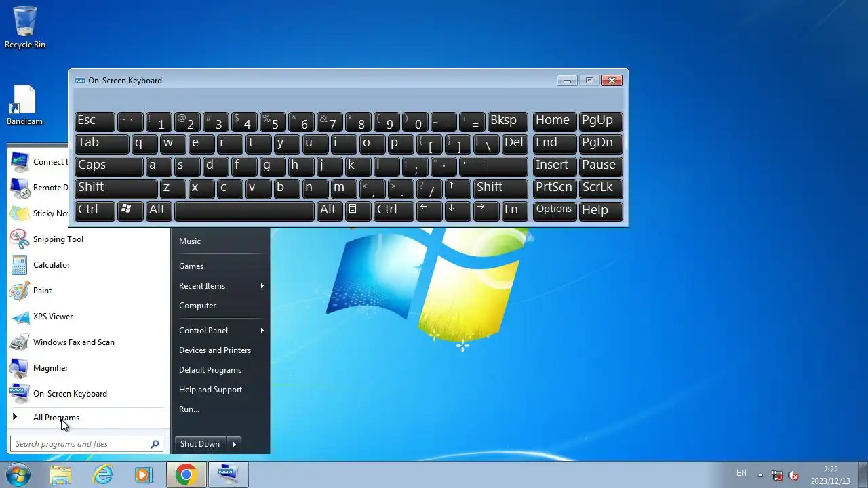Launch Calculator from the Start menu
The image size is (868, 488).
(88, 265)
